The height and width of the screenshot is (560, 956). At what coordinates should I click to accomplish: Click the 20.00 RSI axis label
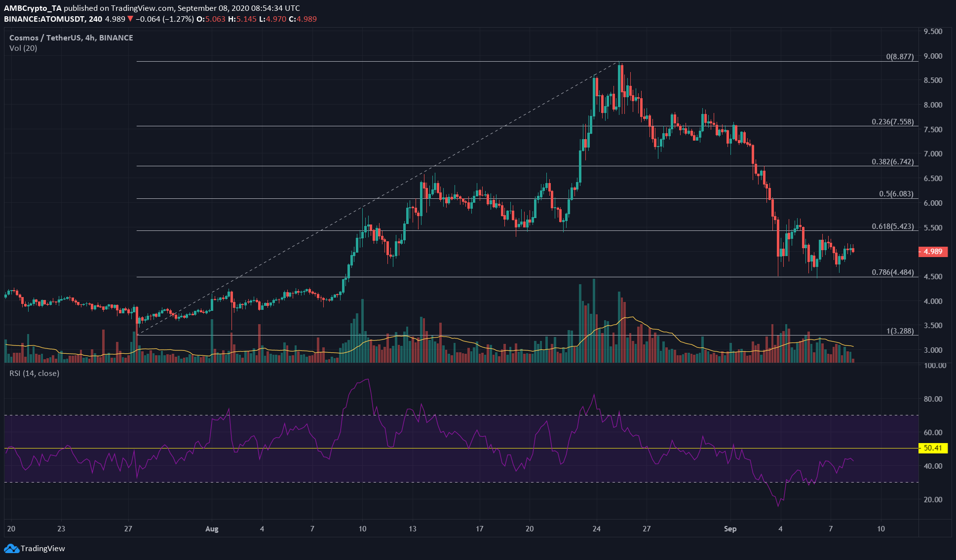tap(933, 500)
